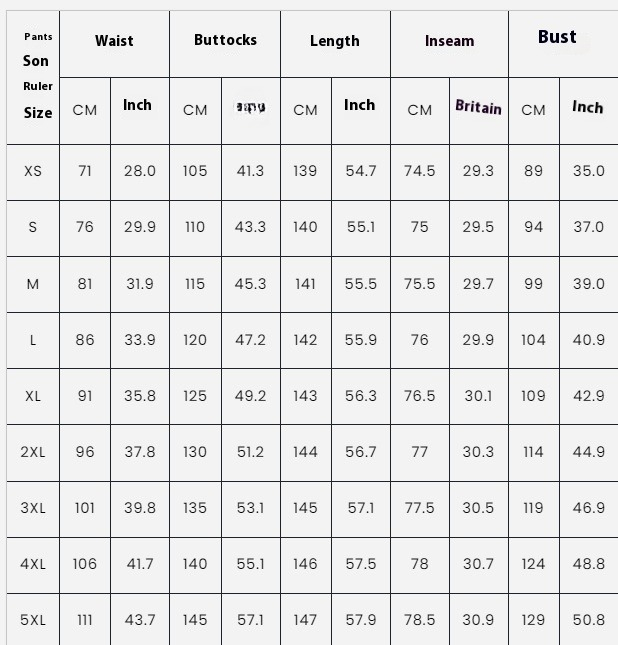Click the Waist column header
This screenshot has width=618, height=645.
point(114,41)
